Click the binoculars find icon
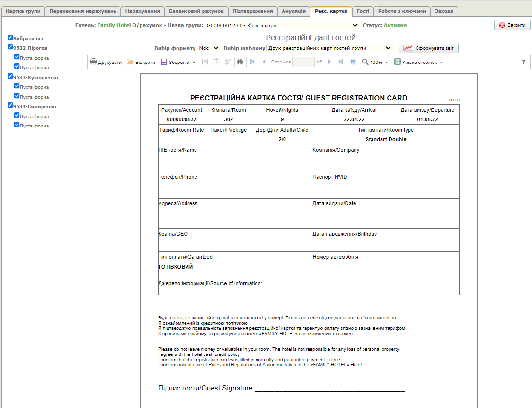The height and width of the screenshot is (408, 532). click(x=240, y=62)
